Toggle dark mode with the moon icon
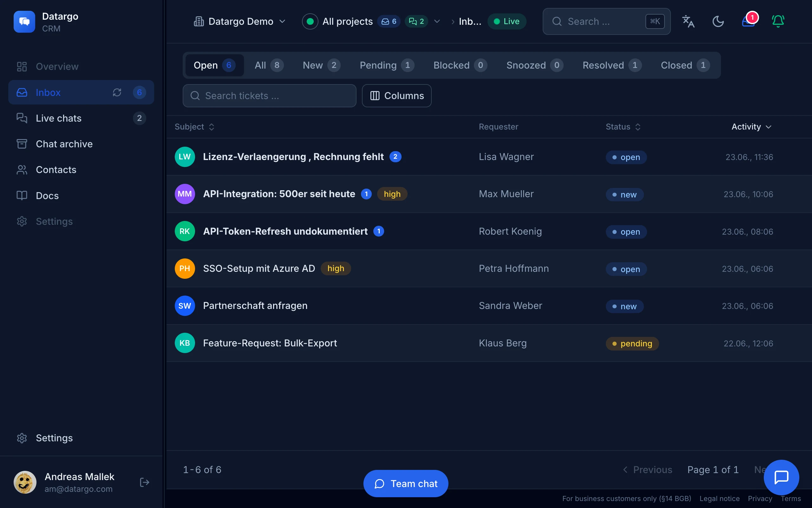 (x=718, y=22)
